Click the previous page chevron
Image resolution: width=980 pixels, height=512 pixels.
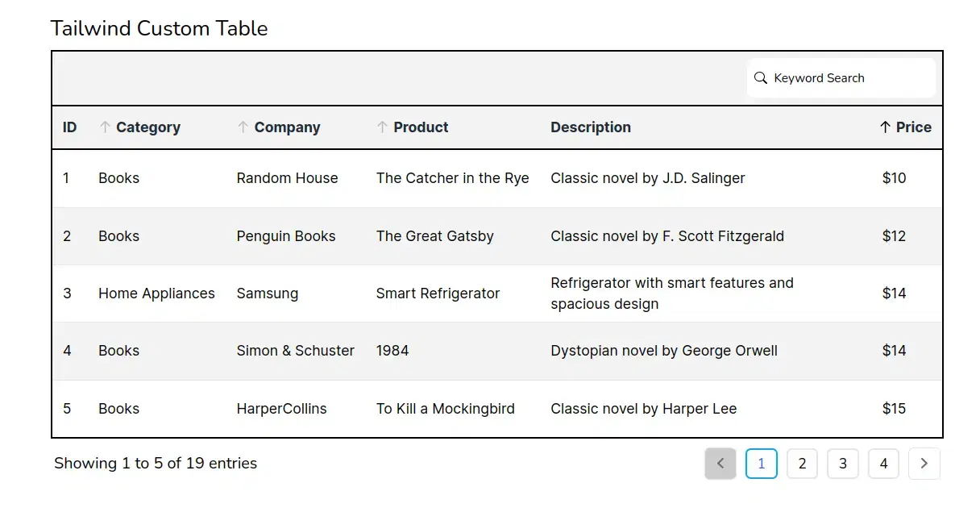tap(720, 464)
